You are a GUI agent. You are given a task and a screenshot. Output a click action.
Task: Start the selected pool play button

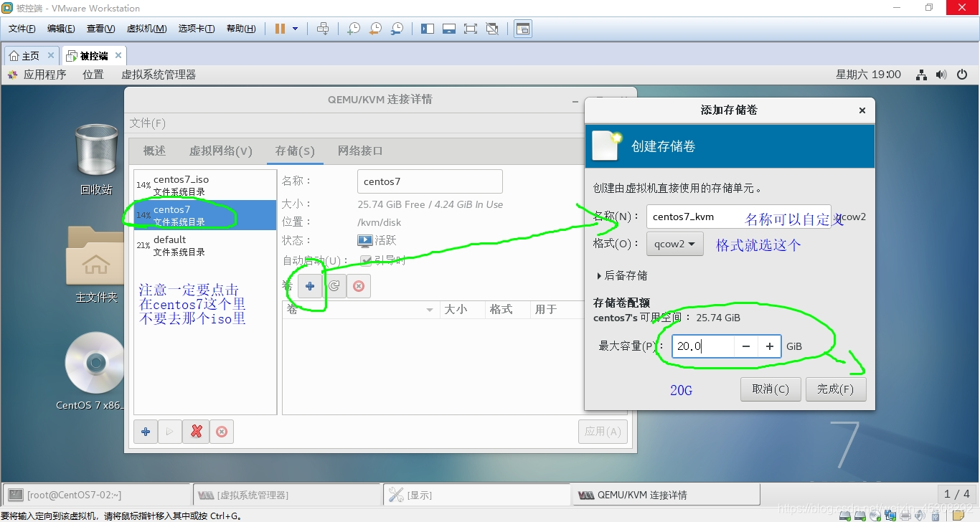tap(170, 432)
